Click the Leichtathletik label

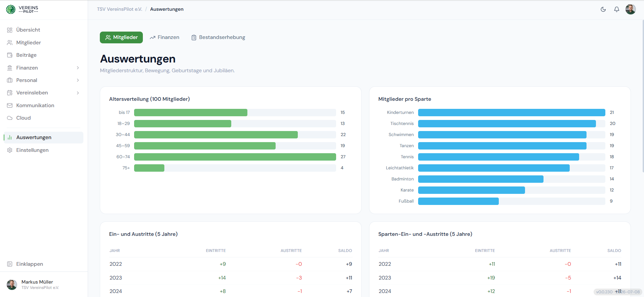tap(400, 168)
